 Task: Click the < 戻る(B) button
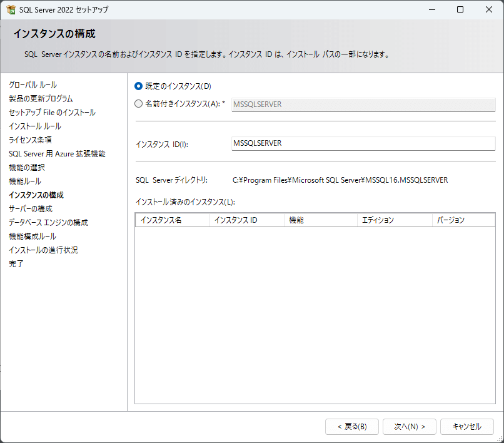(352, 427)
